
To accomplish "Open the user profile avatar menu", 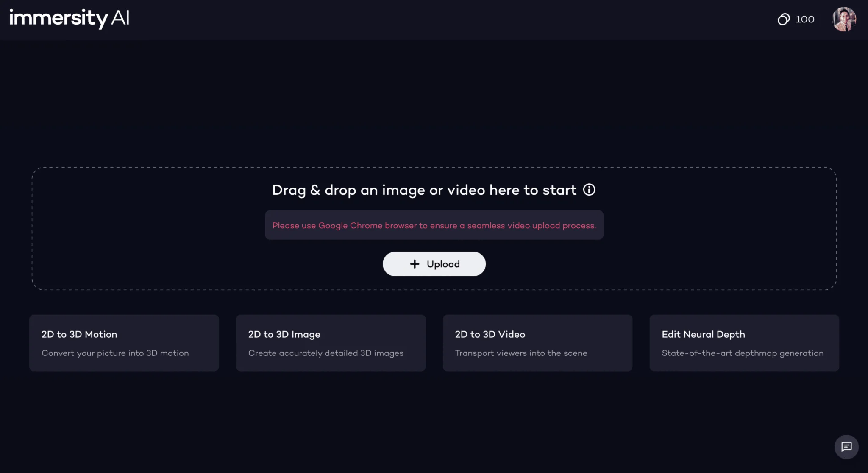I will (x=844, y=19).
